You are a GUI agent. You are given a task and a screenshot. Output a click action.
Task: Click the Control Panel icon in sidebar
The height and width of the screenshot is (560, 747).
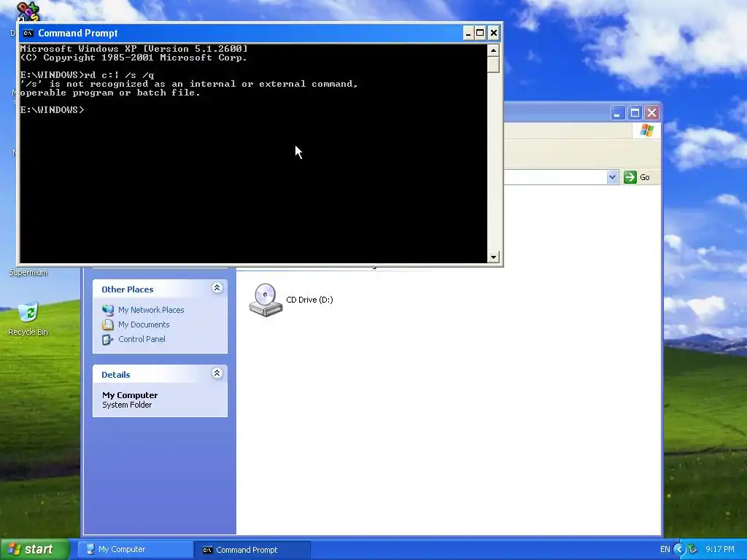[x=108, y=340]
